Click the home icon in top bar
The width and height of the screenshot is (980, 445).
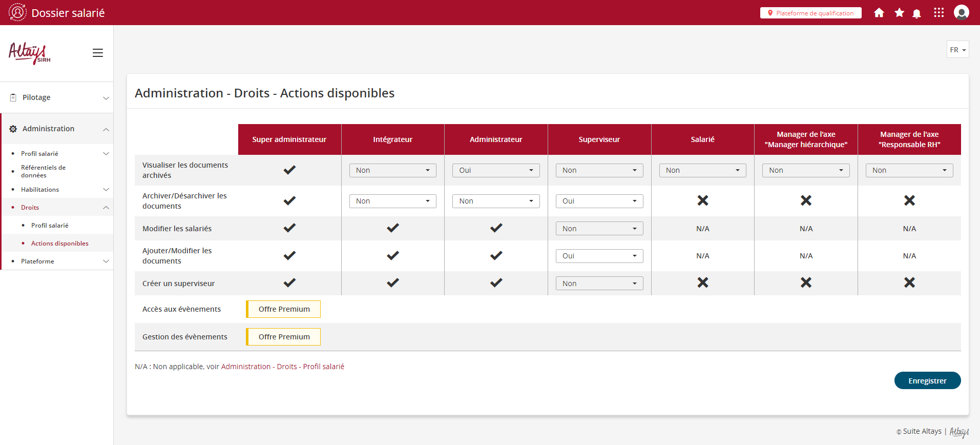879,13
